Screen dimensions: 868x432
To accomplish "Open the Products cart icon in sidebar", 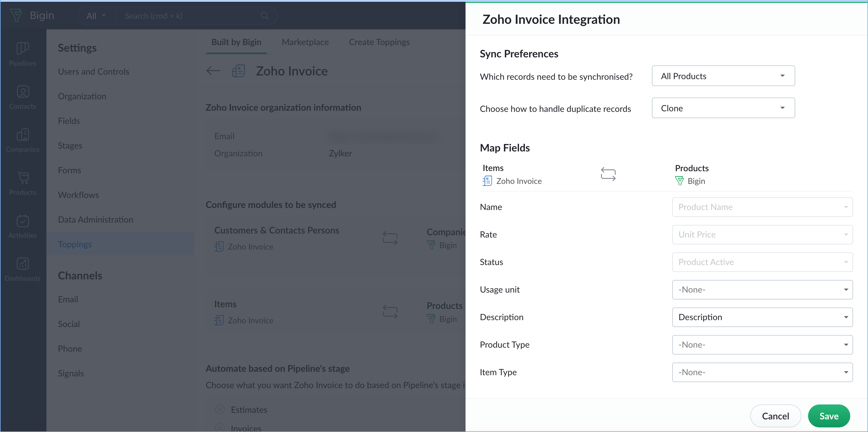I will pyautogui.click(x=23, y=177).
